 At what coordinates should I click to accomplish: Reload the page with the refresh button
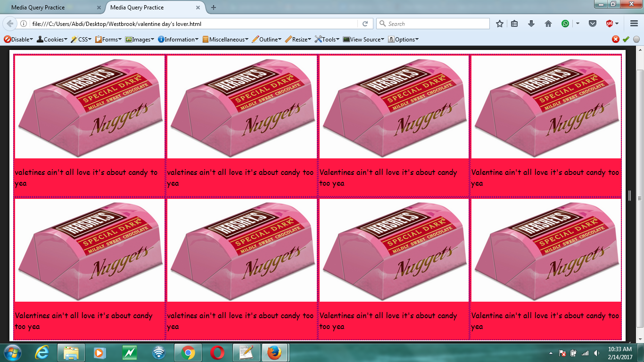(x=364, y=24)
